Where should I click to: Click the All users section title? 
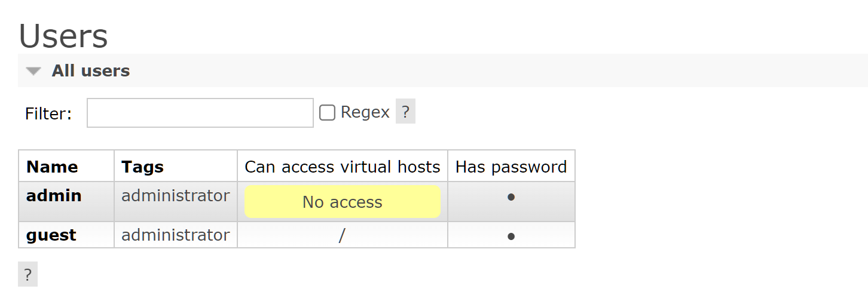point(91,70)
